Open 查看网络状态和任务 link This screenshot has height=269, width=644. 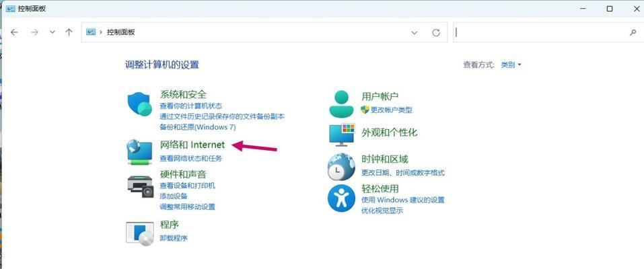(x=190, y=158)
